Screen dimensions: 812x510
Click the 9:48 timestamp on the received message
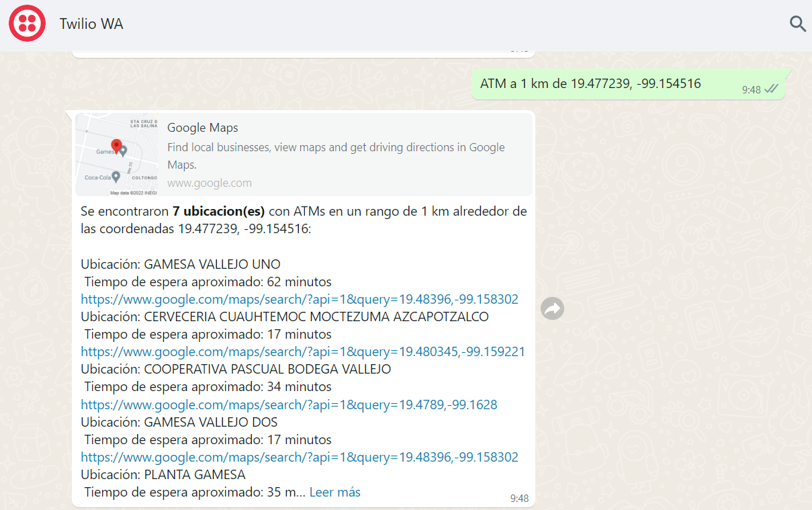pyautogui.click(x=519, y=499)
